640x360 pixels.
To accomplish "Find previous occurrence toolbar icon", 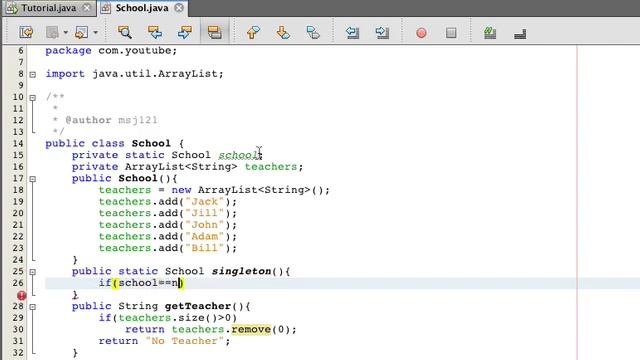I will coord(155,32).
